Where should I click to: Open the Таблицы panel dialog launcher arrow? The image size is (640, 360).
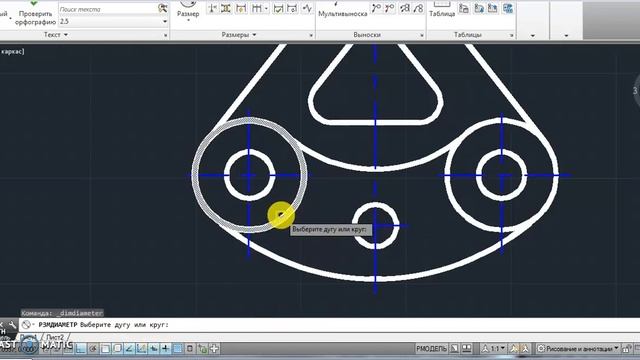511,36
